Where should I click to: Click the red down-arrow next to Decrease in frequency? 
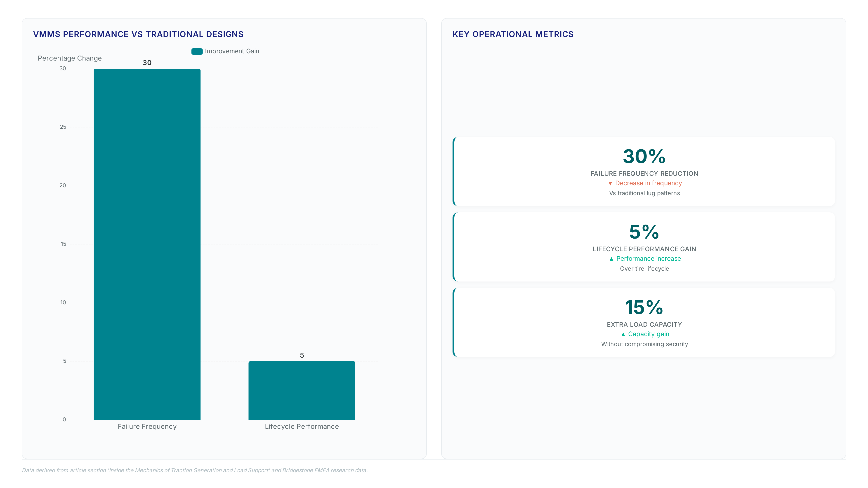tap(610, 183)
